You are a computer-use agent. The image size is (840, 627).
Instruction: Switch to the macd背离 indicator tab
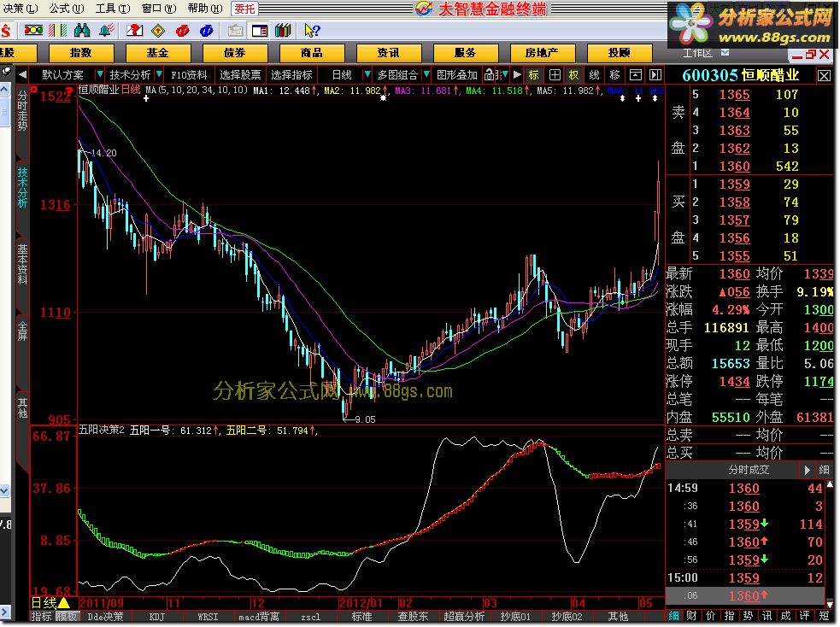(259, 617)
